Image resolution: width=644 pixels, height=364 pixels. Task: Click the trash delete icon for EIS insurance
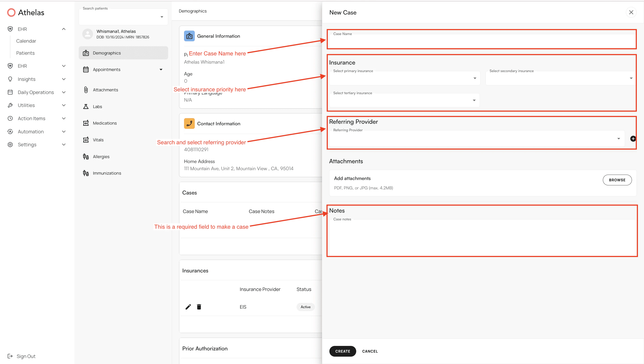199,307
